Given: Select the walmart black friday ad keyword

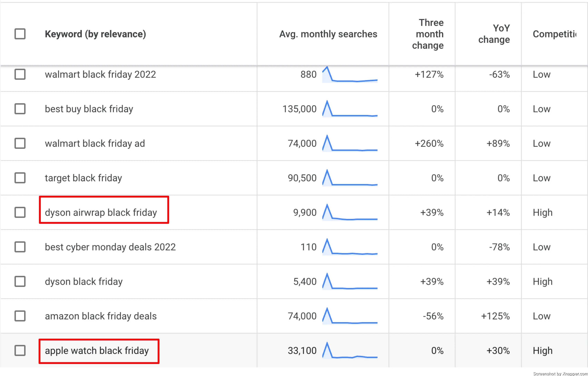Looking at the screenshot, I should click(95, 143).
